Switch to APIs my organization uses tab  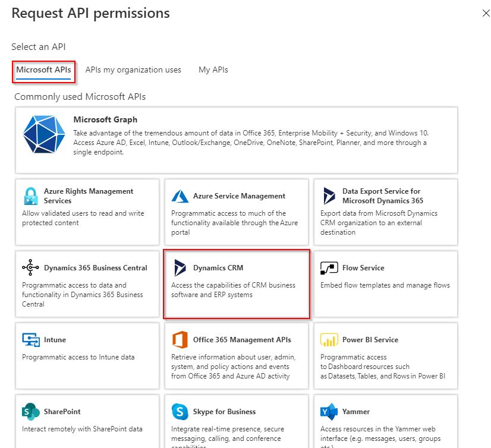pos(133,70)
